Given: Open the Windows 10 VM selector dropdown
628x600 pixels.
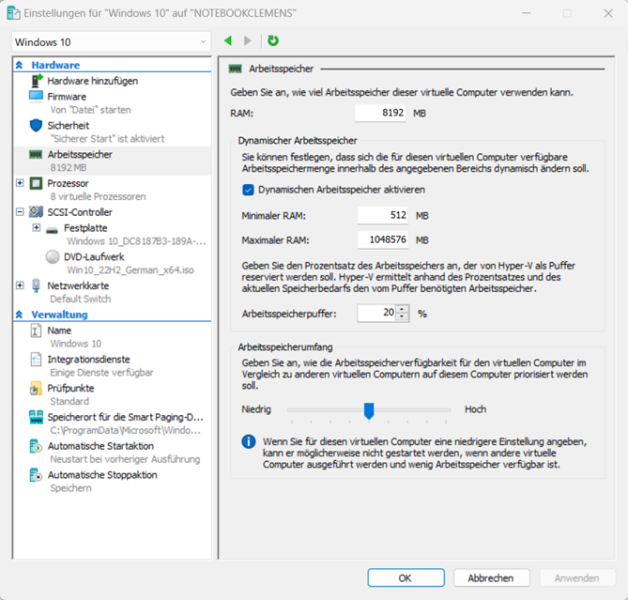Looking at the screenshot, I should 111,42.
